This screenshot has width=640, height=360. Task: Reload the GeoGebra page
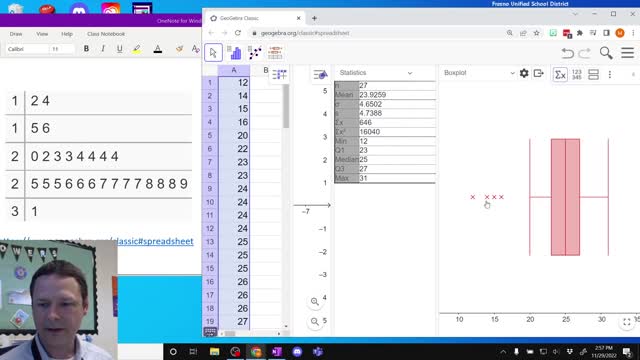click(238, 33)
